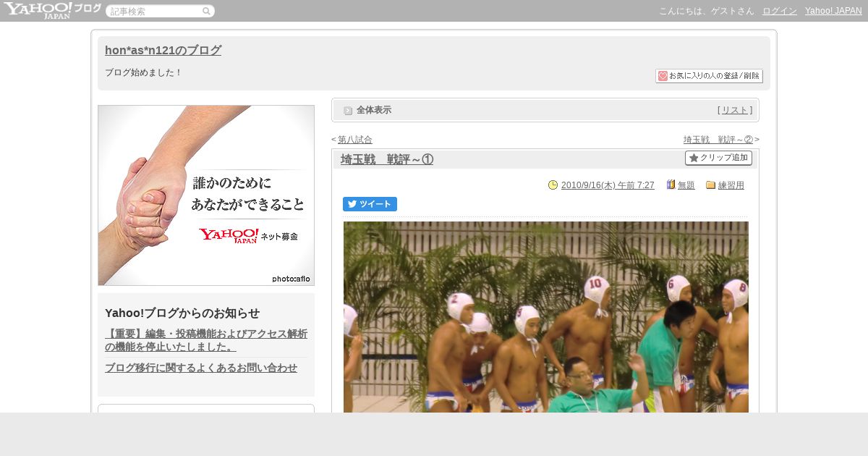Screen dimensions: 868x456
Task: Click the book icon beside 無題
Action: [671, 185]
